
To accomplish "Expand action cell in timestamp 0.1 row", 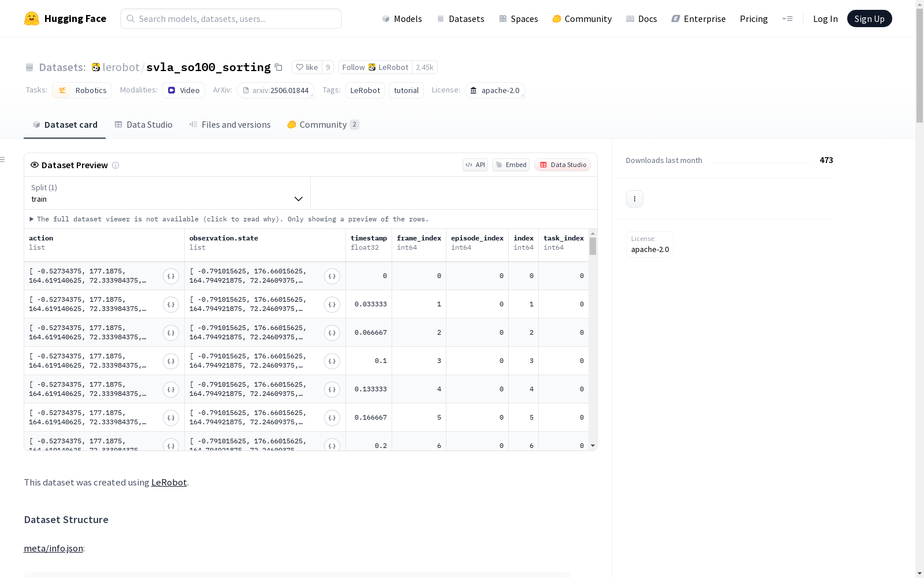I will [x=171, y=361].
